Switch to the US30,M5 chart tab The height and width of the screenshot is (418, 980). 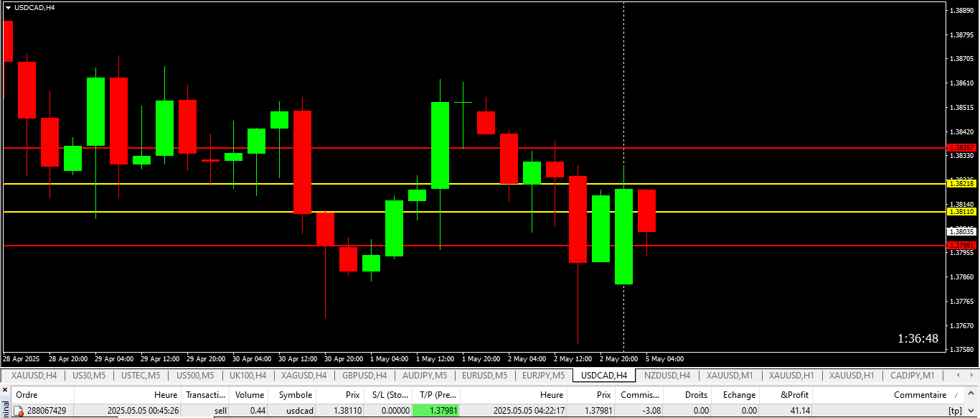[89, 375]
